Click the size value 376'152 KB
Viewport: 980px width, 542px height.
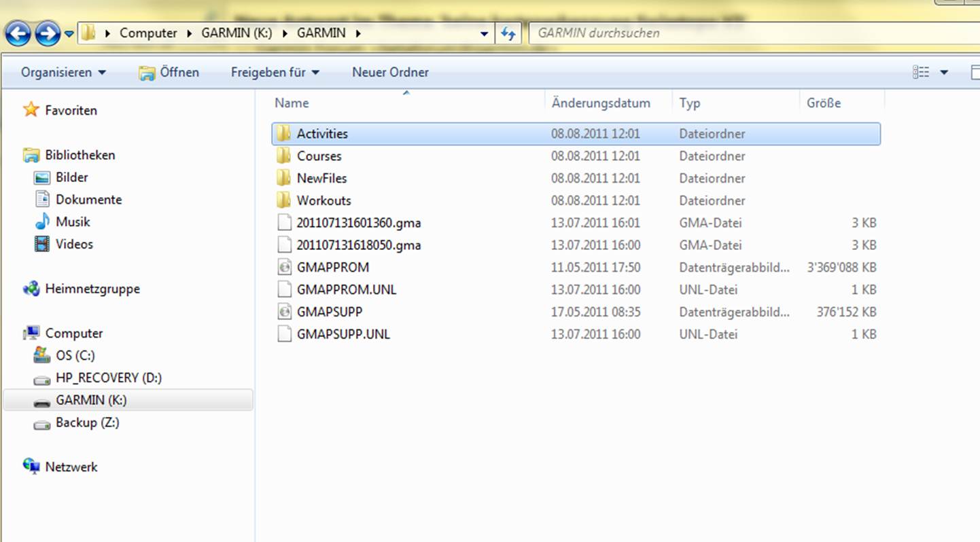pos(846,312)
